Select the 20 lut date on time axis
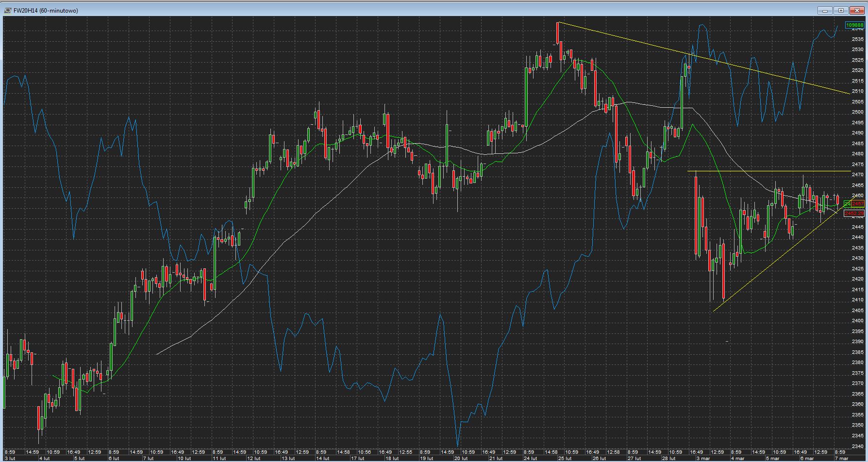Screen dimensions: 868x462 click(461, 458)
